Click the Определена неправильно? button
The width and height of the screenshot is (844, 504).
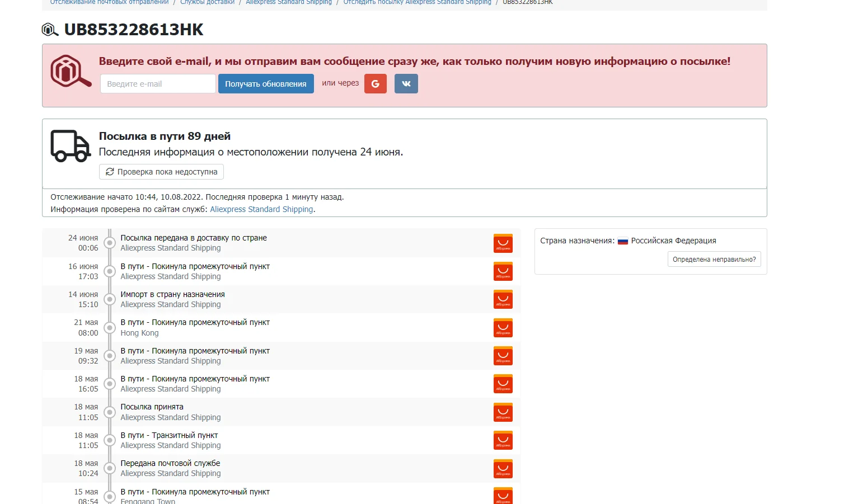pyautogui.click(x=714, y=260)
